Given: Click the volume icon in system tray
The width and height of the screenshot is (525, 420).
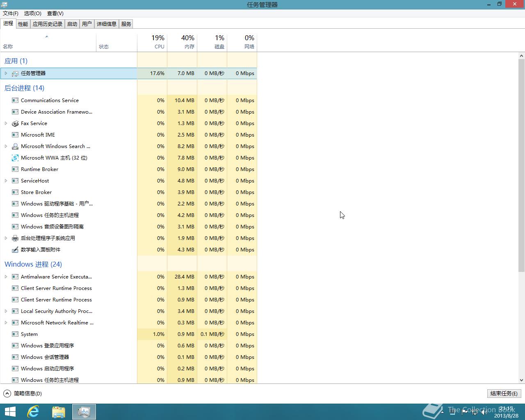Looking at the screenshot, I should click(484, 412).
